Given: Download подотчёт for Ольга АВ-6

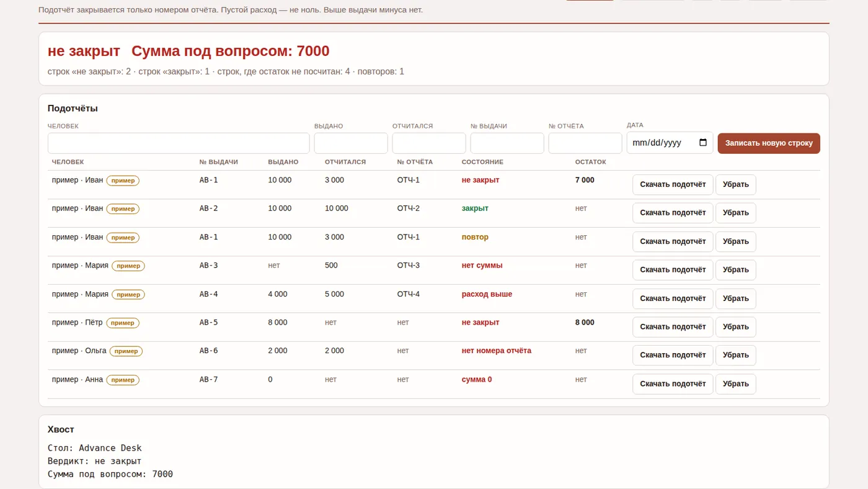Looking at the screenshot, I should [x=673, y=356].
